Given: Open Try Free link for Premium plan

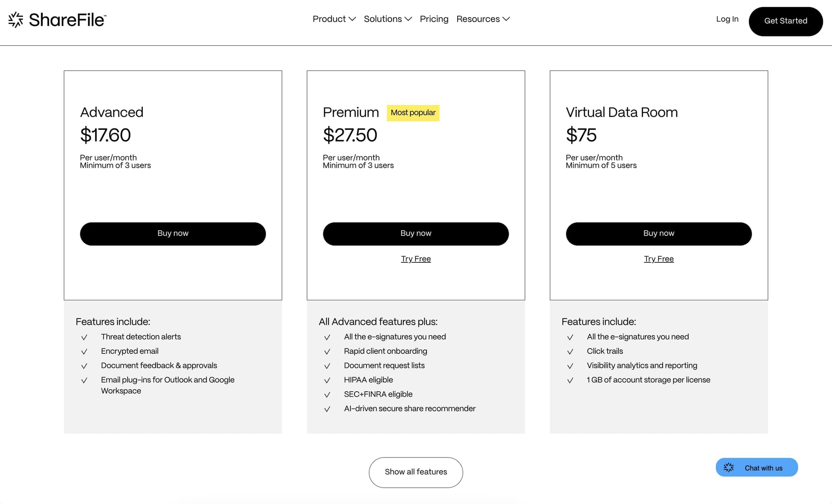Looking at the screenshot, I should point(416,259).
